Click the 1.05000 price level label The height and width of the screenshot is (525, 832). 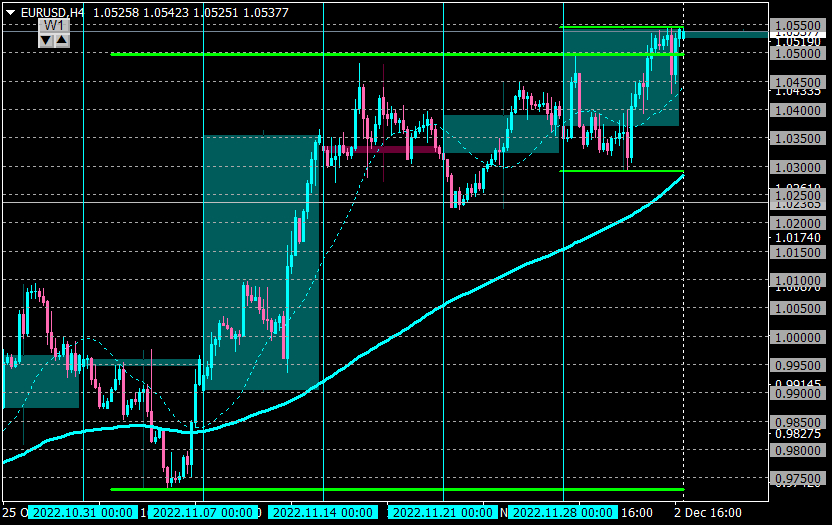[798, 54]
